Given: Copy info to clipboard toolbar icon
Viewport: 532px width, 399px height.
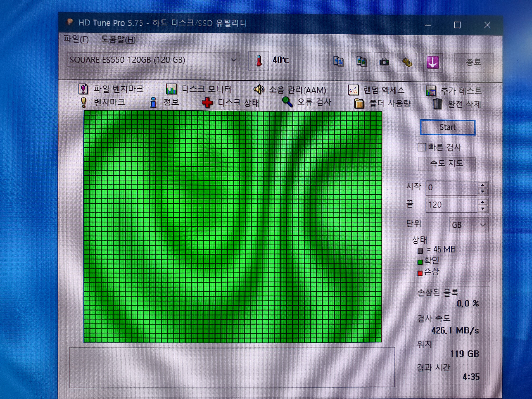Looking at the screenshot, I should tap(338, 62).
